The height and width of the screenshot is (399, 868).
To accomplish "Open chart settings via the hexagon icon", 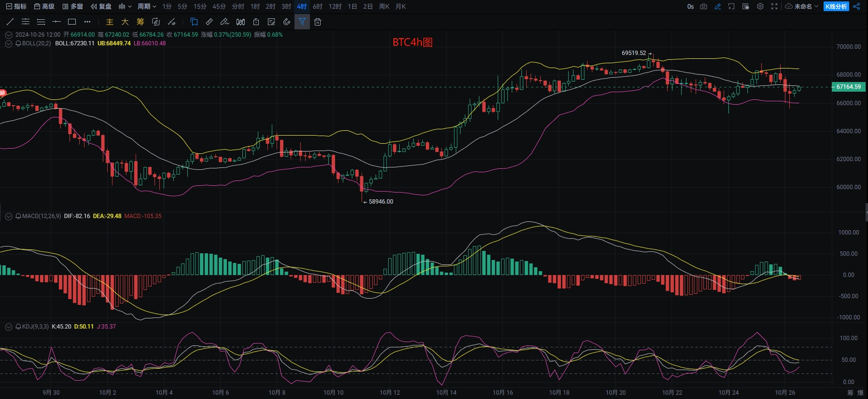I will pyautogui.click(x=760, y=6).
